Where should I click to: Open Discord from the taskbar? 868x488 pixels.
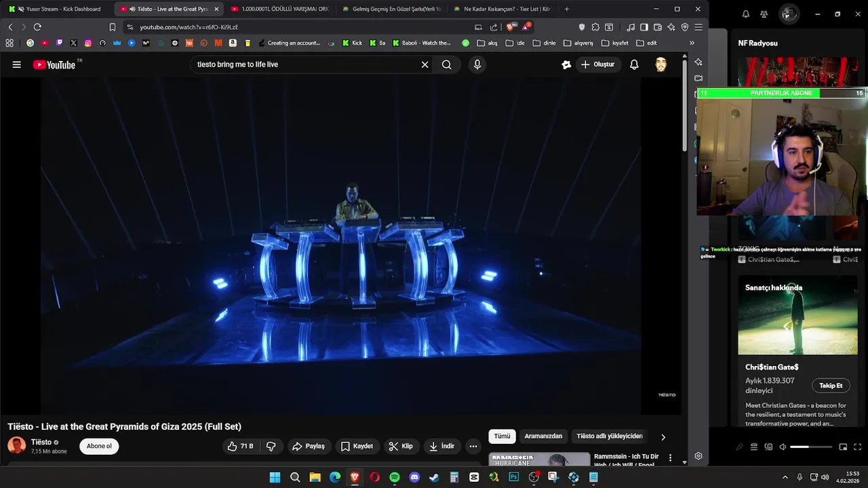[x=414, y=477]
